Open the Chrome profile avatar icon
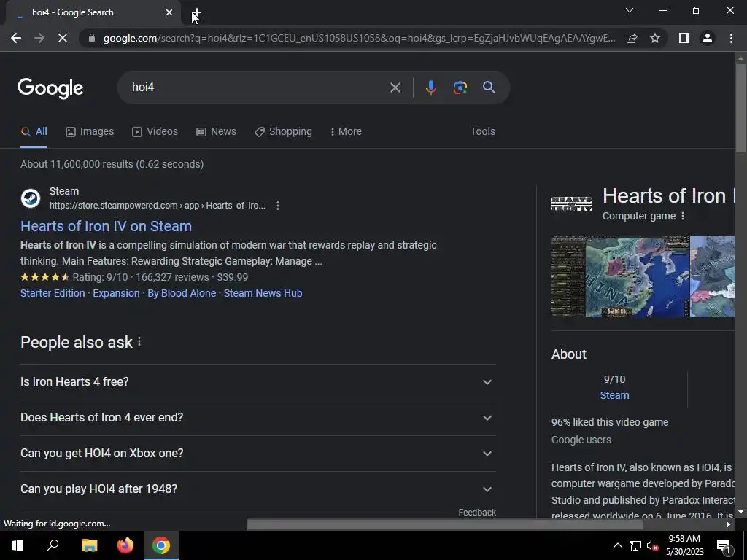Screen dimensions: 747x560 pyautogui.click(x=708, y=38)
